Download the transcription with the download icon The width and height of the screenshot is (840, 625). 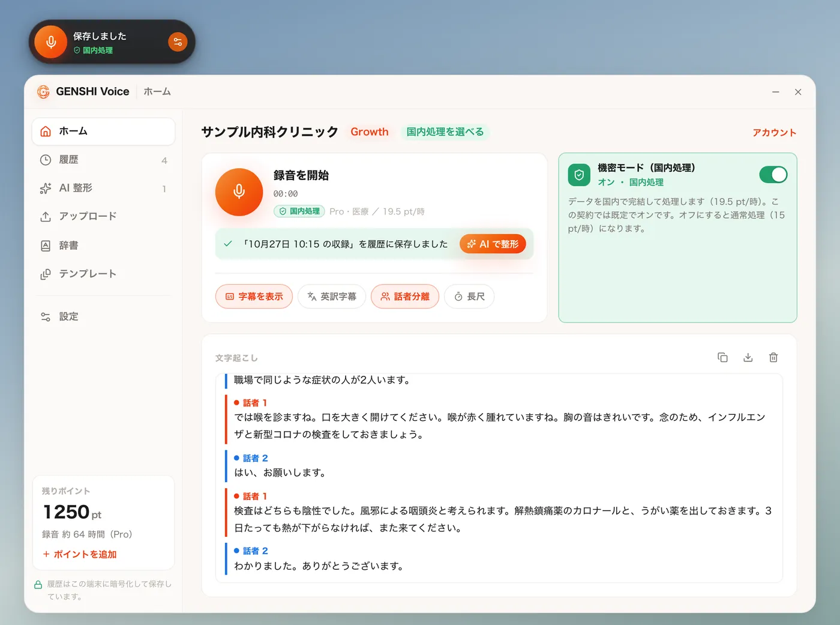point(748,357)
